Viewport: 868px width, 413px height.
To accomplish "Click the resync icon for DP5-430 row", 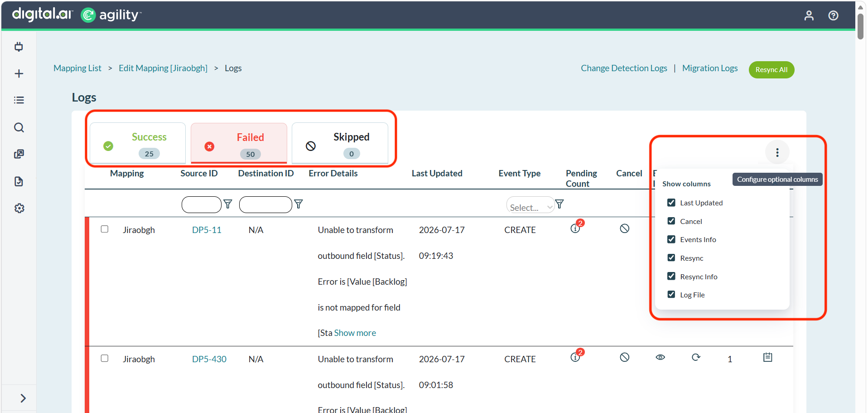I will coord(696,357).
